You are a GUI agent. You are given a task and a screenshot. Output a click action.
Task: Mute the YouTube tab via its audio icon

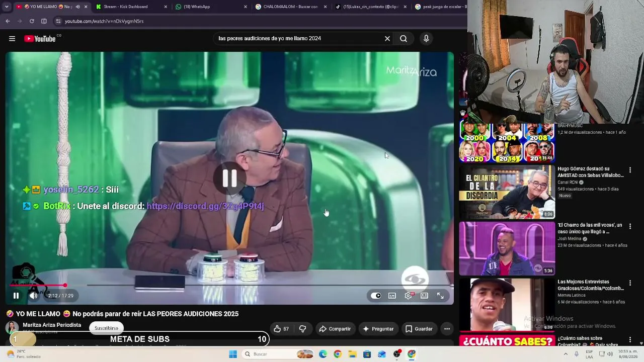77,7
